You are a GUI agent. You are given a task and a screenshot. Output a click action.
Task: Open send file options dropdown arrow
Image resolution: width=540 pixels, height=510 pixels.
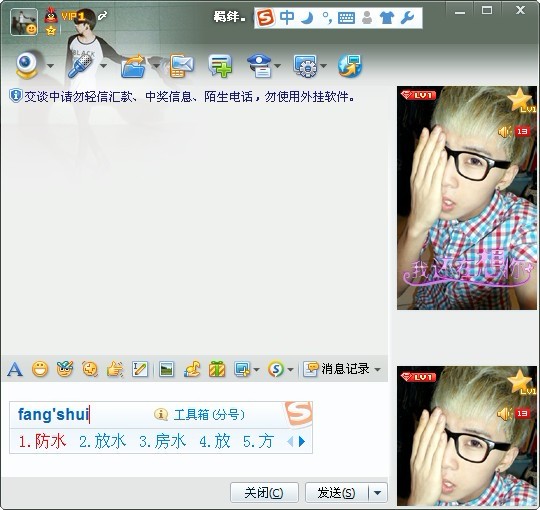[x=156, y=66]
